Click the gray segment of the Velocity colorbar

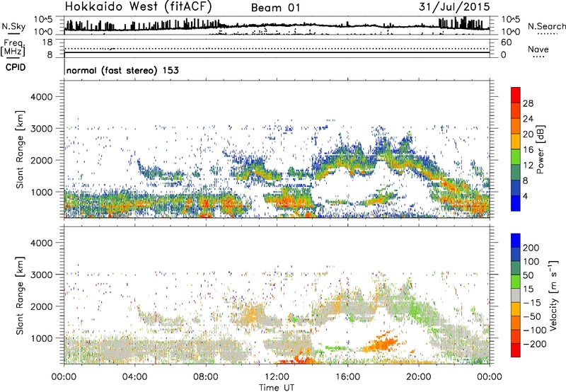pyautogui.click(x=516, y=296)
